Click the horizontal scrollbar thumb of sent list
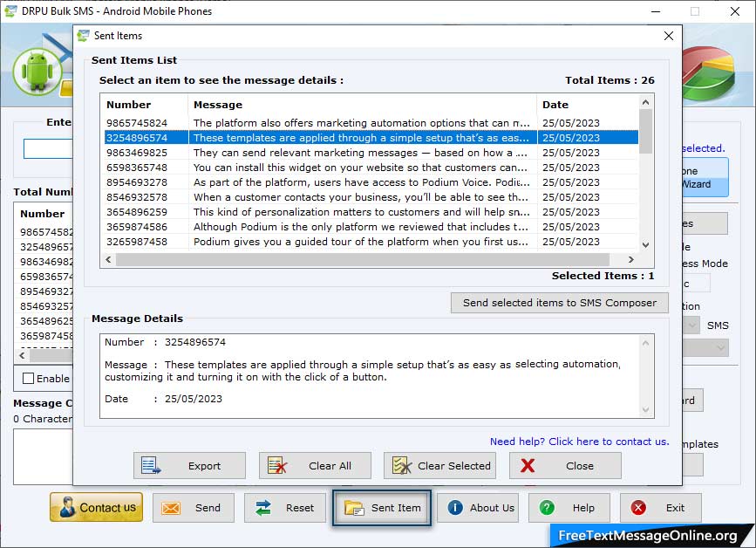 [363, 259]
